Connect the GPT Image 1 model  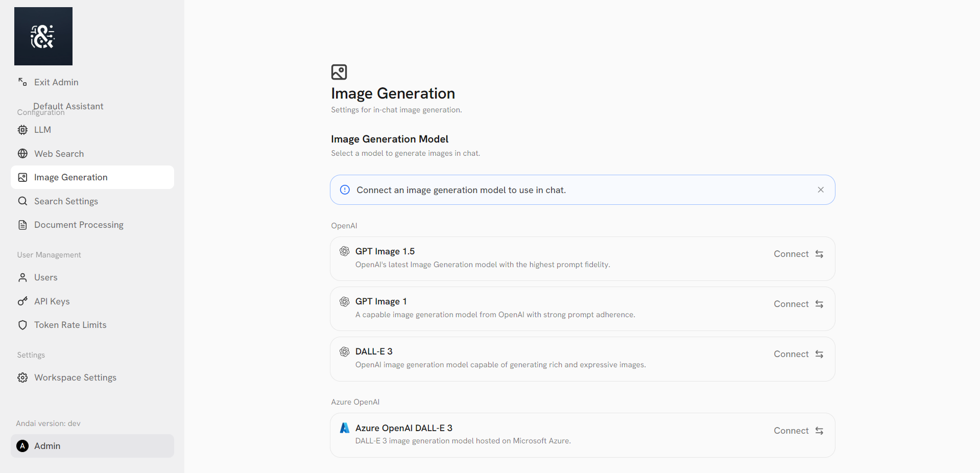[x=799, y=304]
